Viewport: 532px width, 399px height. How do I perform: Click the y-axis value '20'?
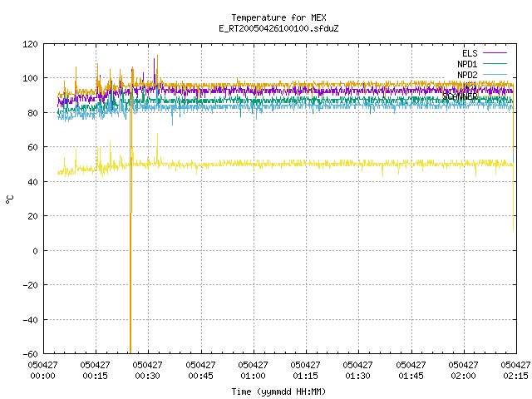coord(32,216)
